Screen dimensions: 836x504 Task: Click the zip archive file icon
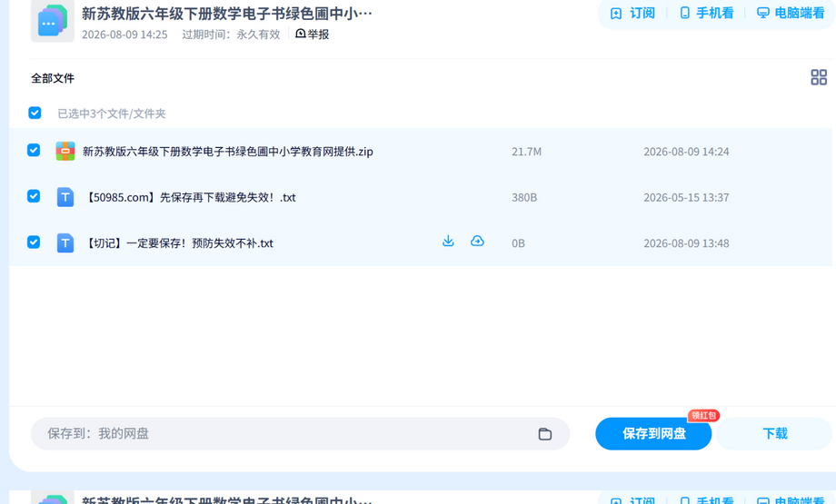click(65, 152)
